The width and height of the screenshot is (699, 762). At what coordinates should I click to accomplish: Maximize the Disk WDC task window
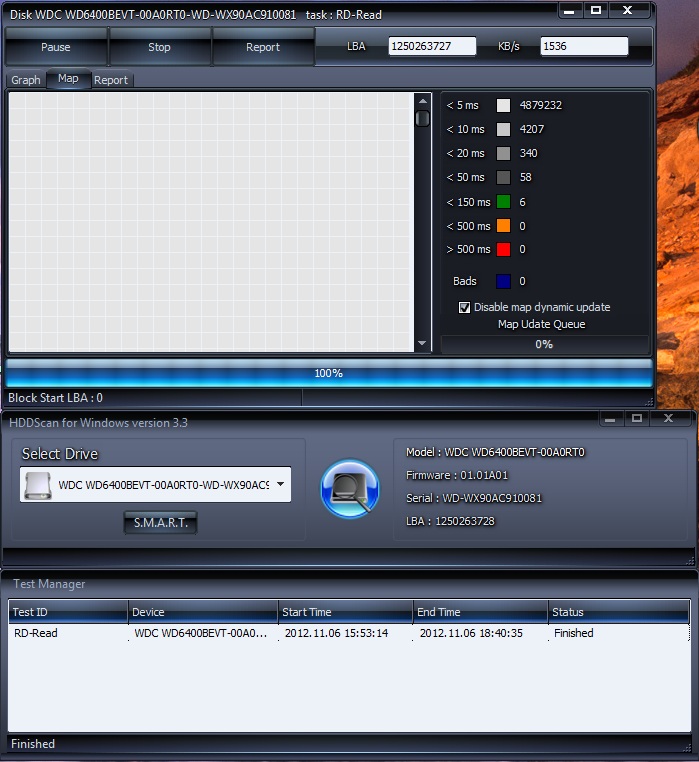pyautogui.click(x=596, y=11)
